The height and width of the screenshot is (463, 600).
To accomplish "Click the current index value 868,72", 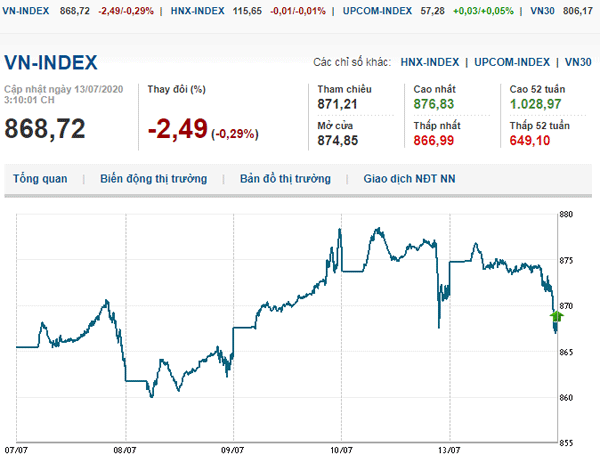I will tap(45, 129).
